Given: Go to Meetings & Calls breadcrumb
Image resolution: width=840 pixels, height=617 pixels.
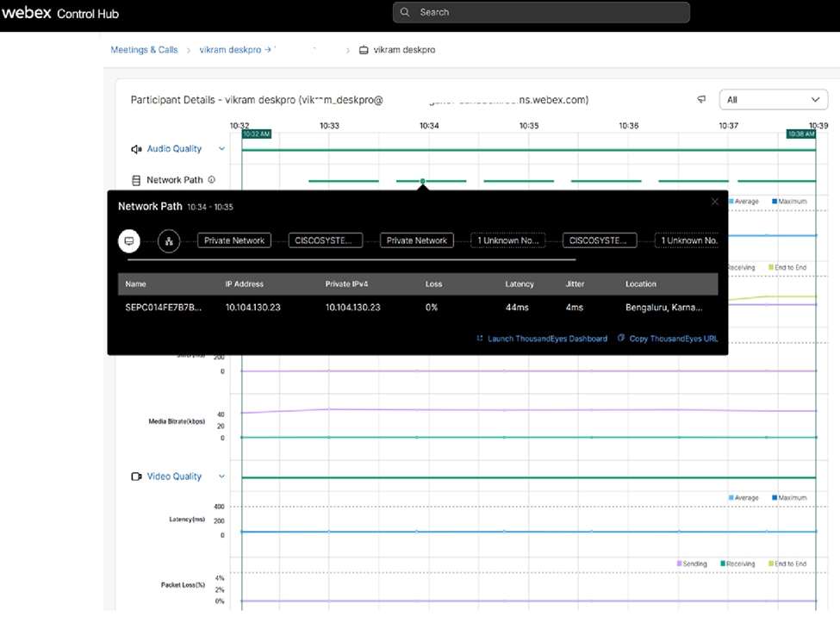Looking at the screenshot, I should tap(144, 50).
